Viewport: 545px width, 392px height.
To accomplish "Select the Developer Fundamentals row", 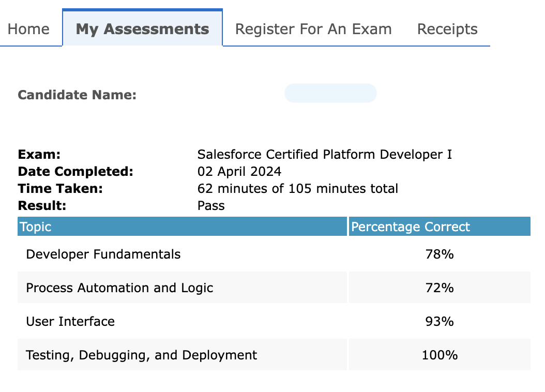I will (274, 254).
